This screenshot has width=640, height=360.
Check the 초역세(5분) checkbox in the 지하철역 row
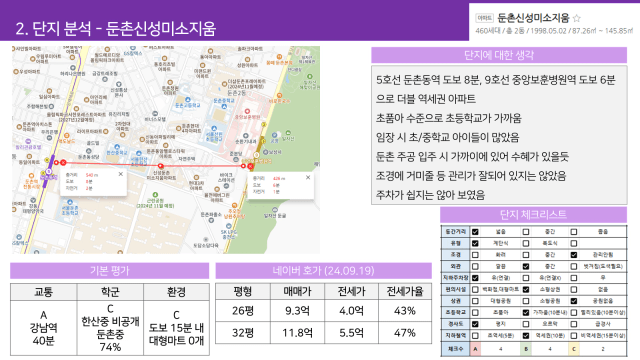click(x=475, y=336)
